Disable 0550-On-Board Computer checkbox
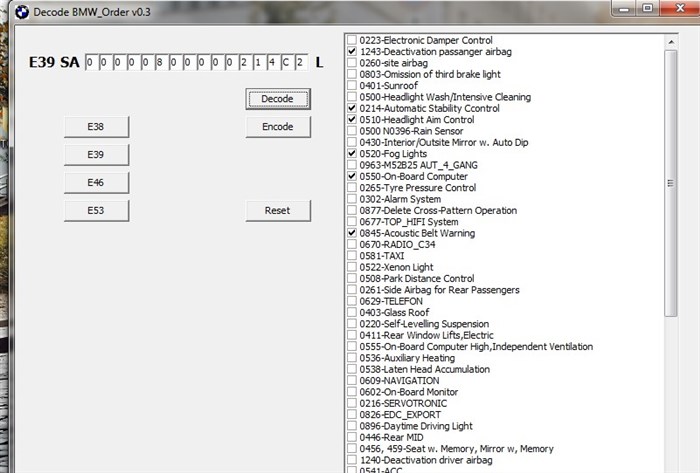 (352, 176)
